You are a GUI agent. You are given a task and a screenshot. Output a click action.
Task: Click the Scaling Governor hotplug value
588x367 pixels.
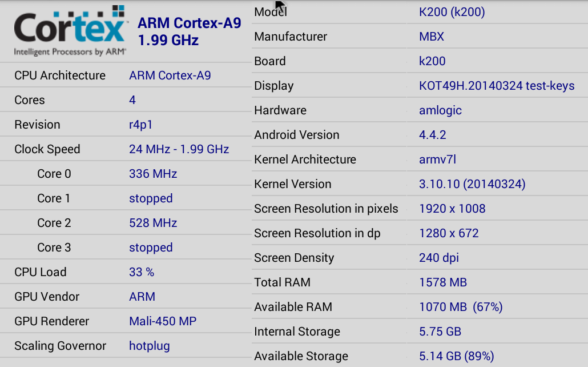point(150,346)
